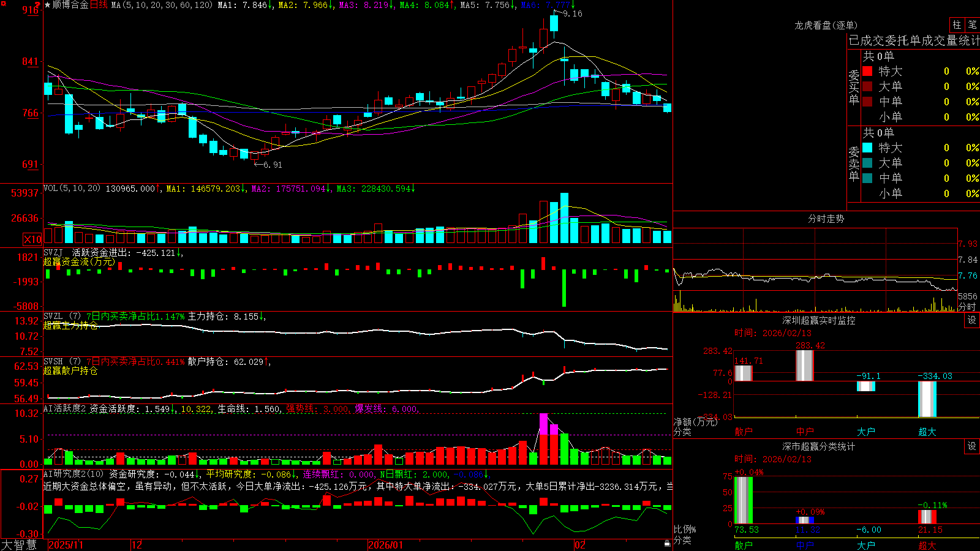The height and width of the screenshot is (551, 980).
Task: Click the red question mark icon near 916
Action: 38,5
